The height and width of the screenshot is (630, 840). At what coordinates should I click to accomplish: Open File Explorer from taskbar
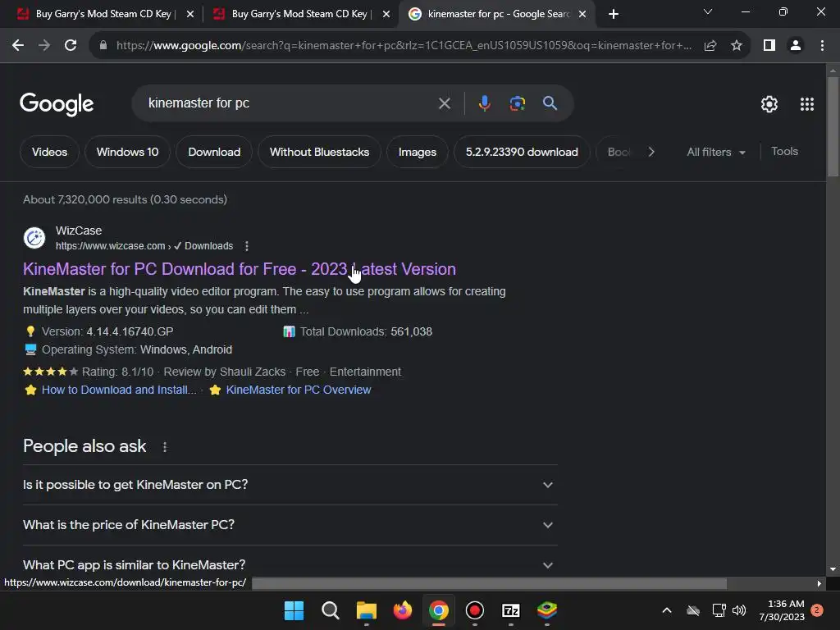pos(367,610)
